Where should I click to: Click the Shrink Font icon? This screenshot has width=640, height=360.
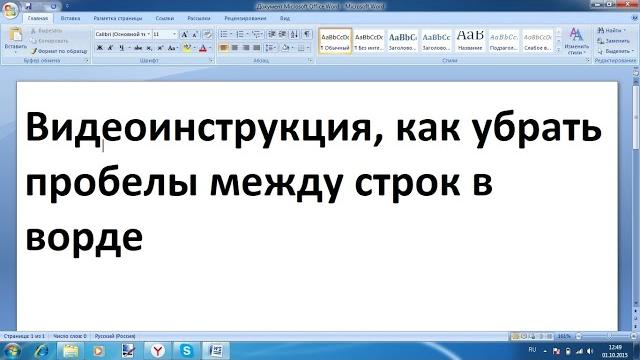195,34
